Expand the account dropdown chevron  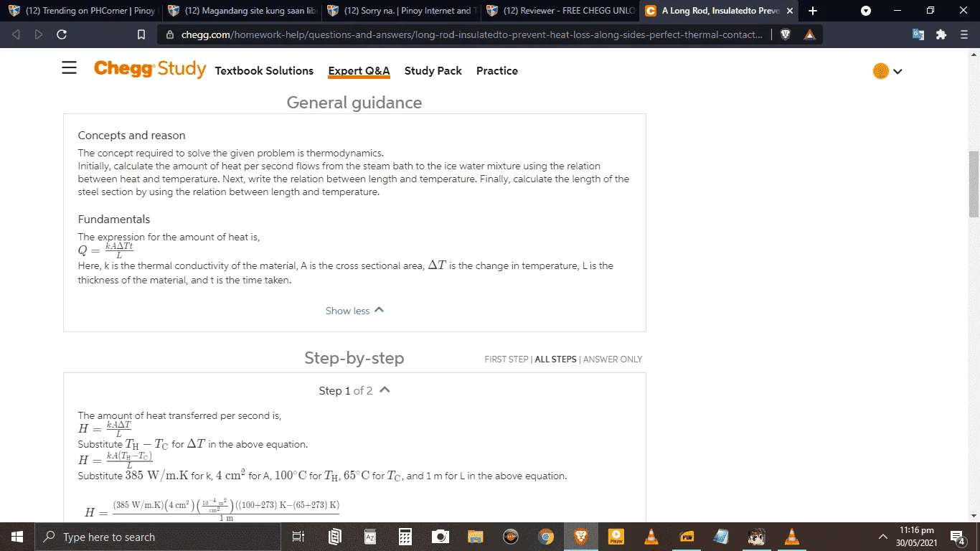(897, 71)
